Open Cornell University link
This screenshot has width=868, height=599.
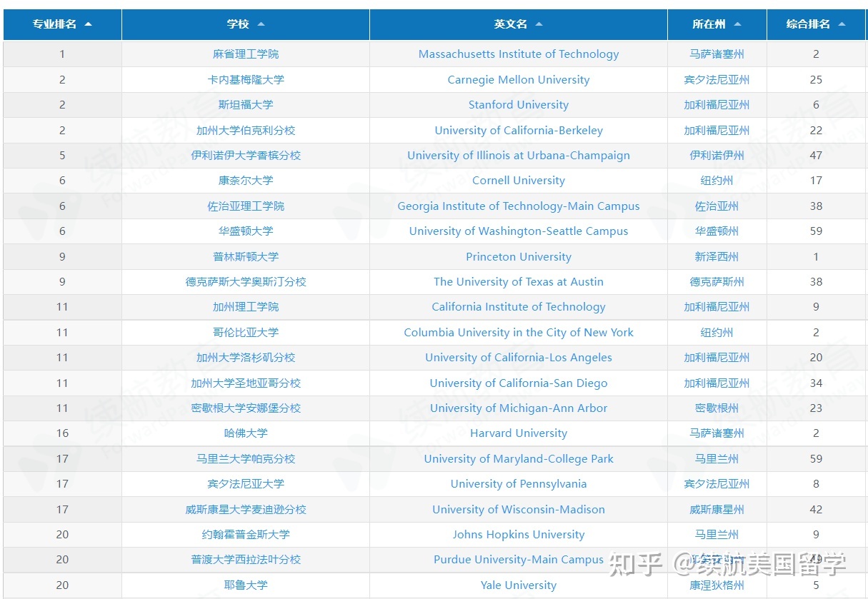(x=519, y=181)
